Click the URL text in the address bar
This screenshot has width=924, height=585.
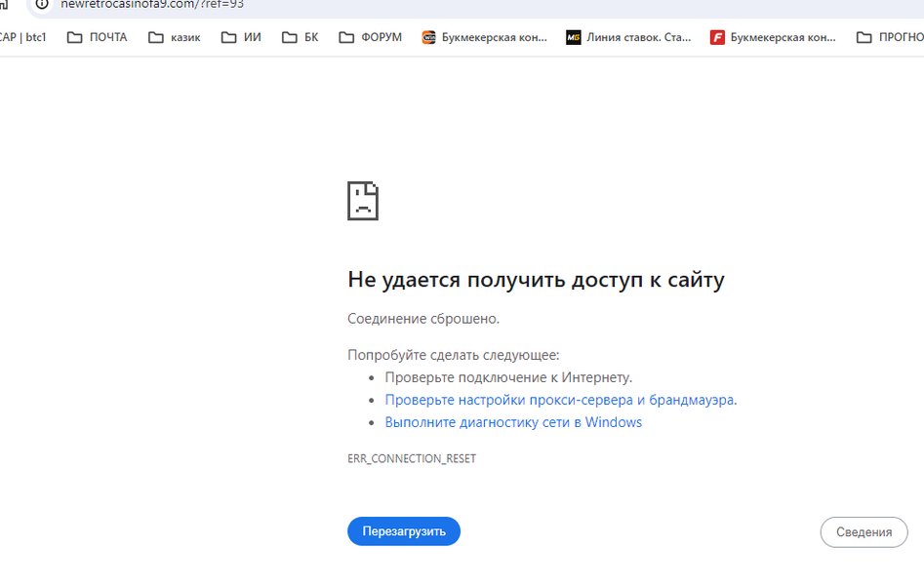tap(152, 5)
